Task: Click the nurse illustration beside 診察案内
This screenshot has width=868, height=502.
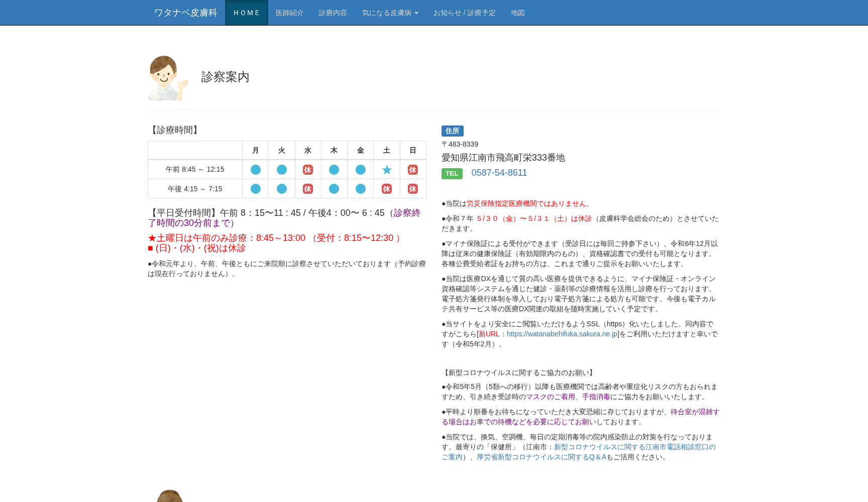Action: [x=168, y=78]
